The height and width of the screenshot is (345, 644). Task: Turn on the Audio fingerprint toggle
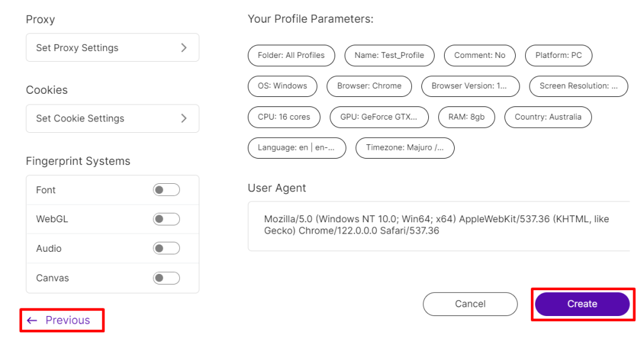166,249
